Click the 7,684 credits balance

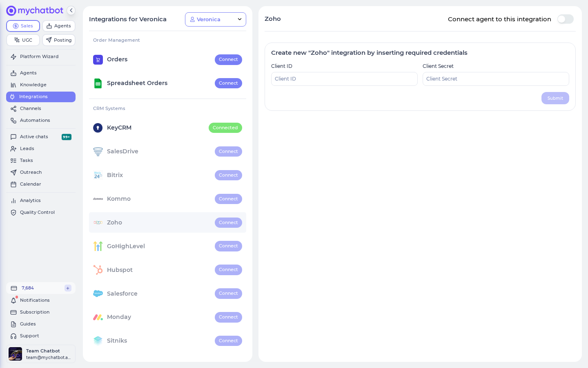coord(28,288)
